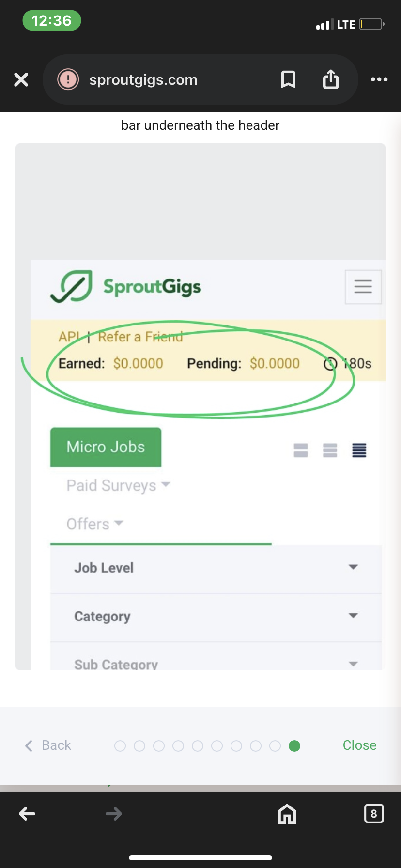Open the share sheet icon

coord(331,79)
